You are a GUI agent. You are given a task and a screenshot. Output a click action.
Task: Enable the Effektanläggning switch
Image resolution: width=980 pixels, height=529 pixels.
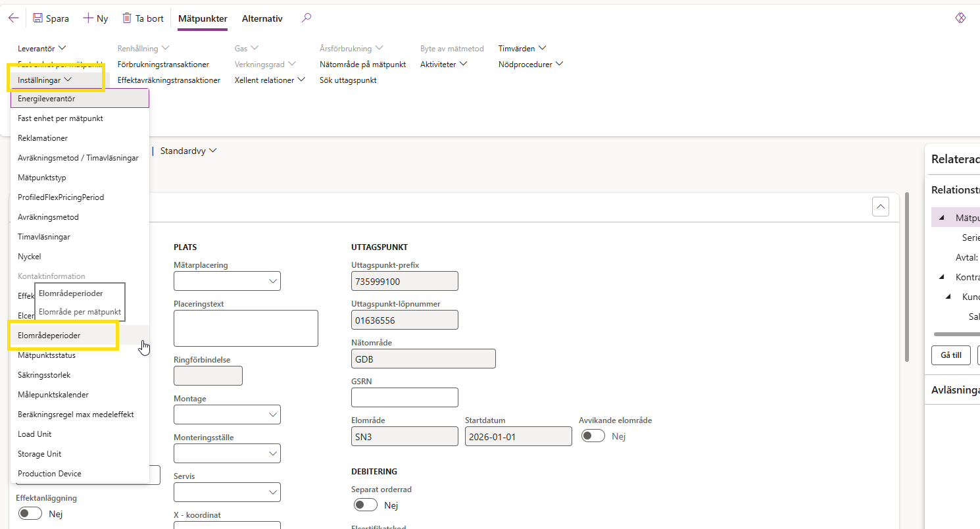pyautogui.click(x=30, y=514)
